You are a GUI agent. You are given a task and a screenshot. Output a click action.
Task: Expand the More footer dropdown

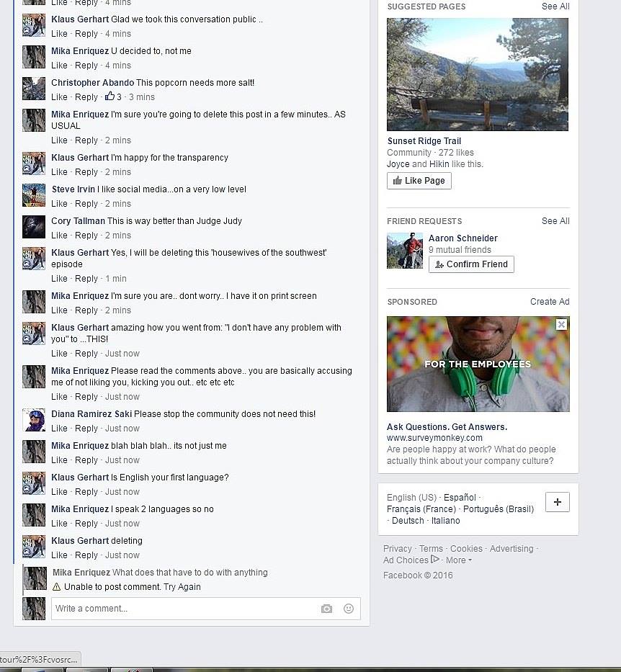tap(459, 560)
